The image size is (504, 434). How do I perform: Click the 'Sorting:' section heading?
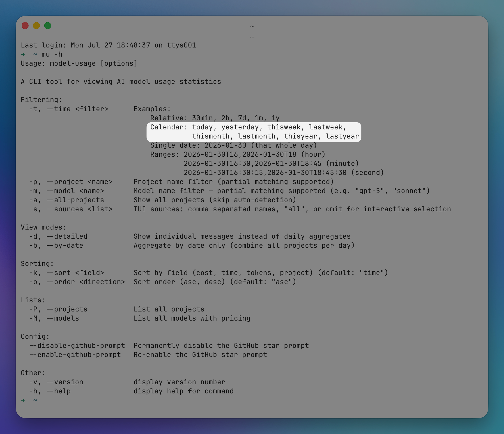tap(37, 264)
